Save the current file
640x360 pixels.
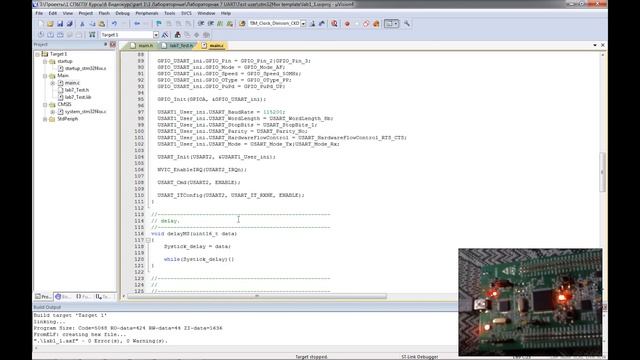pos(60,24)
